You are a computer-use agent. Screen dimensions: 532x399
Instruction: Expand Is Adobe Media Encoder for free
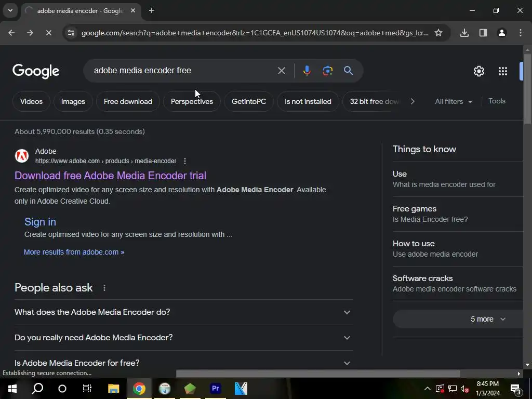tap(183, 363)
